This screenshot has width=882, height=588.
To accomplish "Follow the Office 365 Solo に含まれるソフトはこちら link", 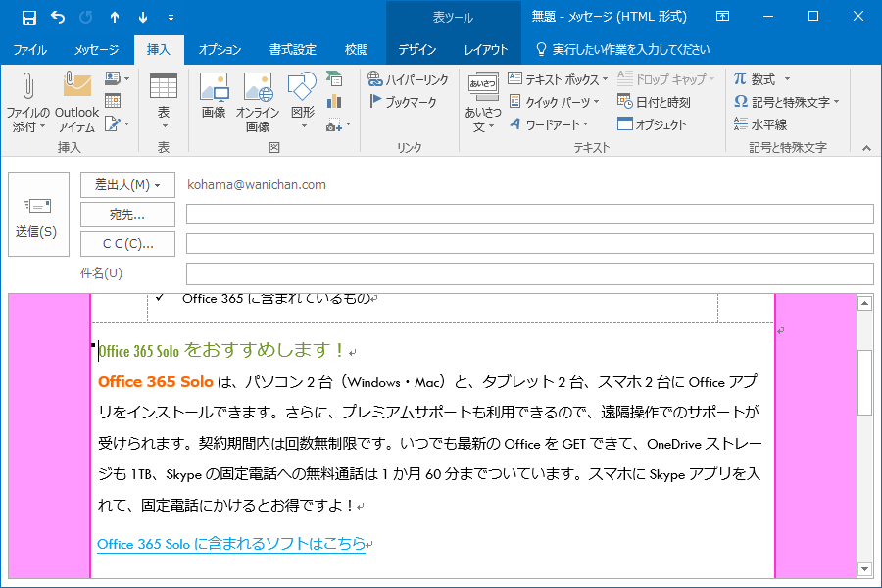I will click(231, 544).
